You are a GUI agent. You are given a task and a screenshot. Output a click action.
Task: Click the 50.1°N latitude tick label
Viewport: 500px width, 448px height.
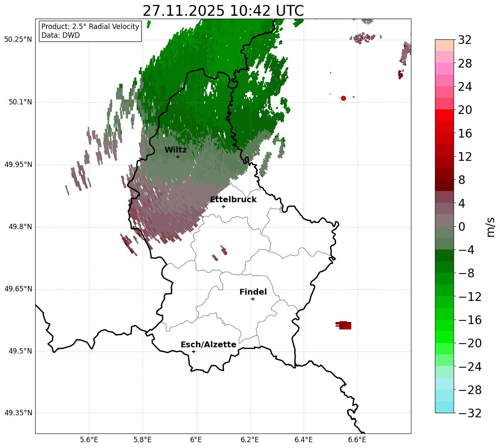(x=20, y=102)
